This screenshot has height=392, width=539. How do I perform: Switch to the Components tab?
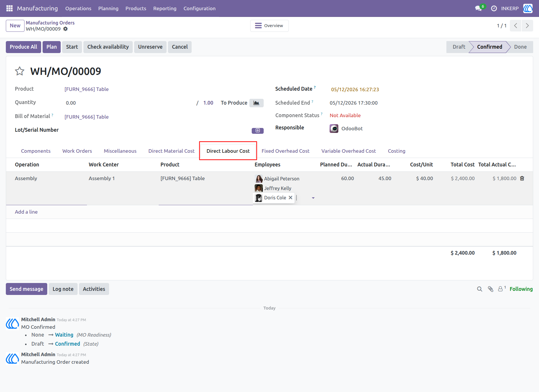[x=36, y=151]
